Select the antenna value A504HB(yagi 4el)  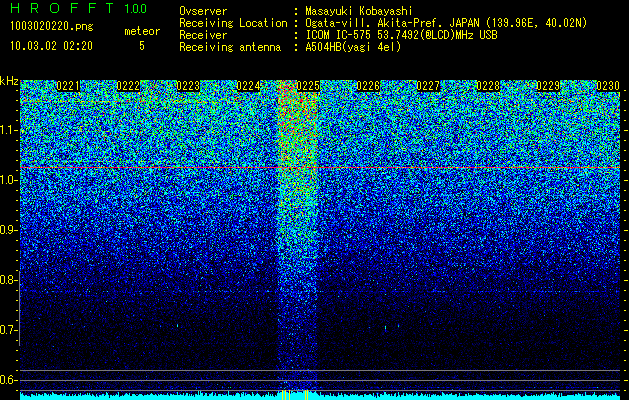click(x=353, y=47)
